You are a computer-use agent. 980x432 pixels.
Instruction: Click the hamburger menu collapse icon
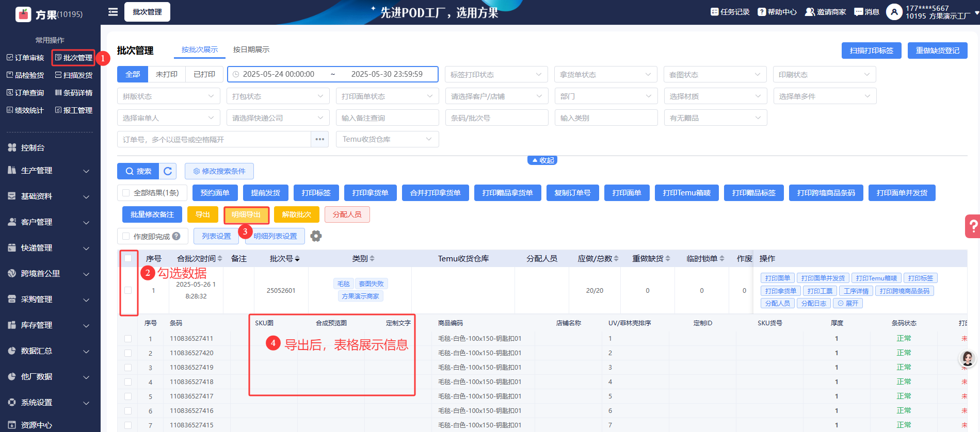113,12
